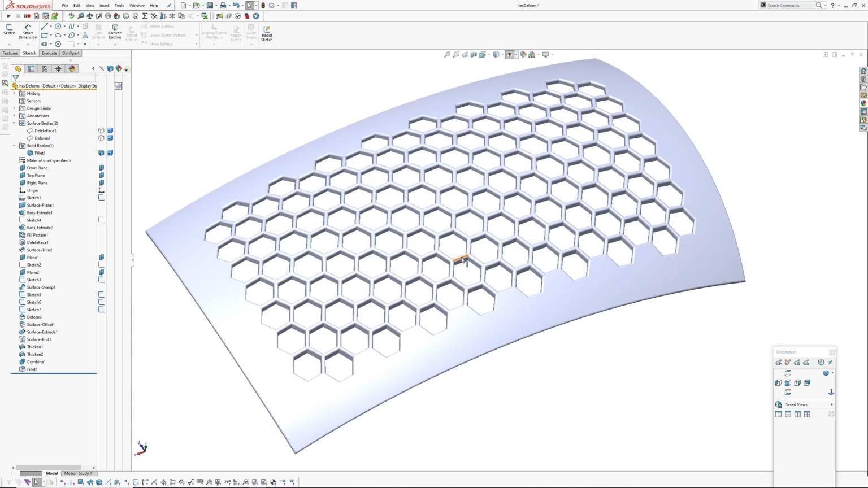Collapse the Solid Bodies(1) folder
Screen dimensions: 868x488
(14, 146)
